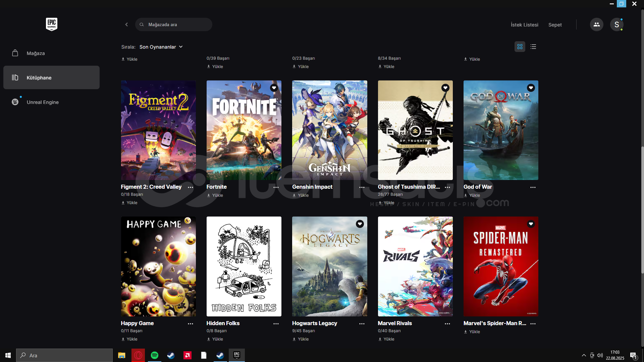Click the Mağazada ara search field

(174, 24)
